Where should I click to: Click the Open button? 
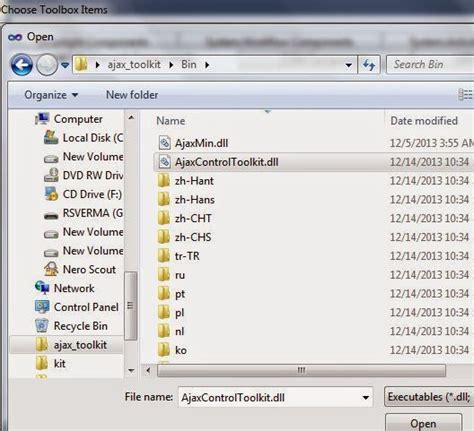click(x=424, y=423)
